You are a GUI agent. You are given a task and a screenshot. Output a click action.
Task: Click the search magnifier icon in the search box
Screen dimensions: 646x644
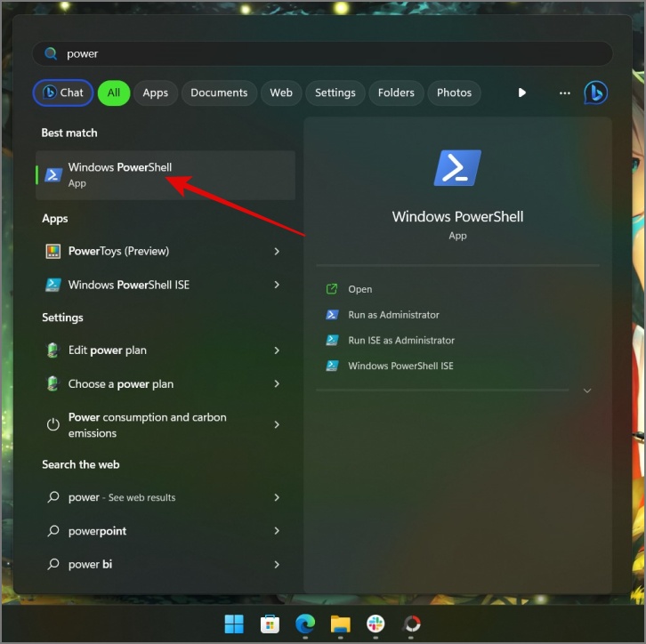51,53
